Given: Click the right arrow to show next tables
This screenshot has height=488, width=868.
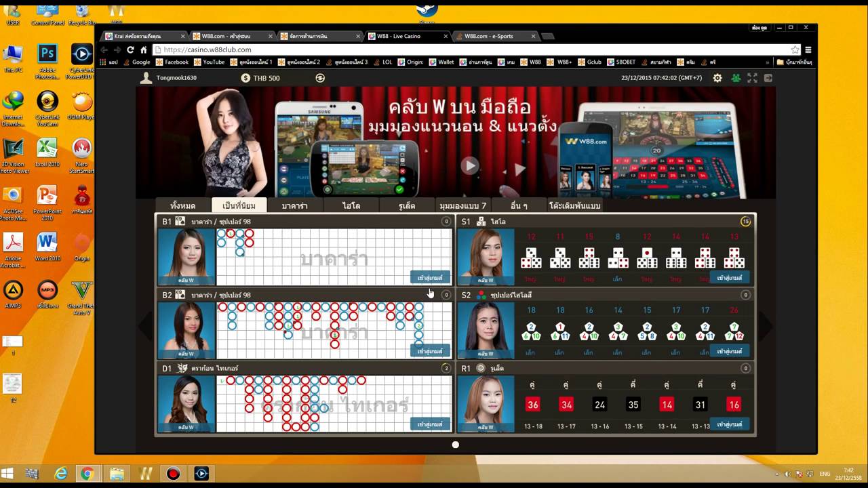Looking at the screenshot, I should click(x=765, y=326).
